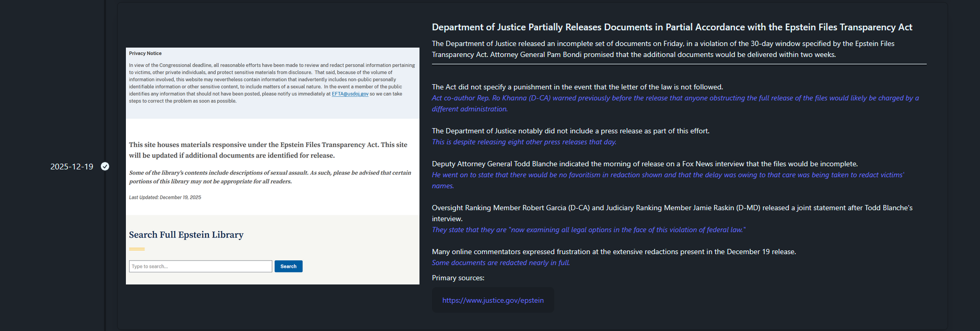Screen dimensions: 980x331
Task: Click the italic note about Rep. Ro Khanna
Action: [x=675, y=104]
